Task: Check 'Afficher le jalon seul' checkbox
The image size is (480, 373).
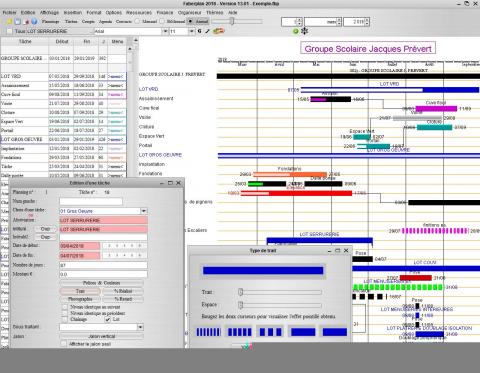Action: coord(64,344)
